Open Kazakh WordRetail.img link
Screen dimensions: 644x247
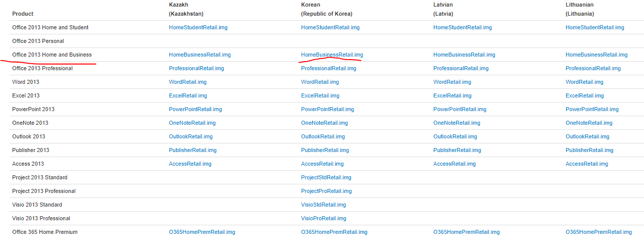coord(188,82)
